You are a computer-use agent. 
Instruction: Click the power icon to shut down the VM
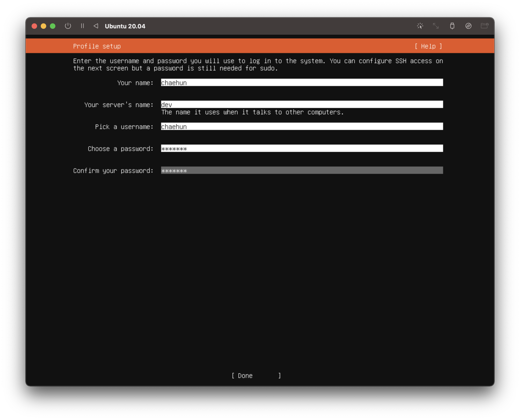68,26
